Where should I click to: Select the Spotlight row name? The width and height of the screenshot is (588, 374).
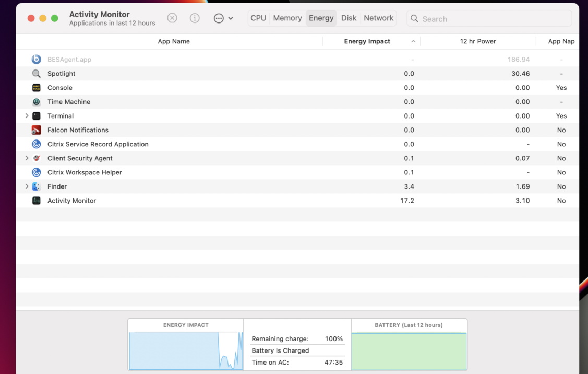tap(62, 74)
